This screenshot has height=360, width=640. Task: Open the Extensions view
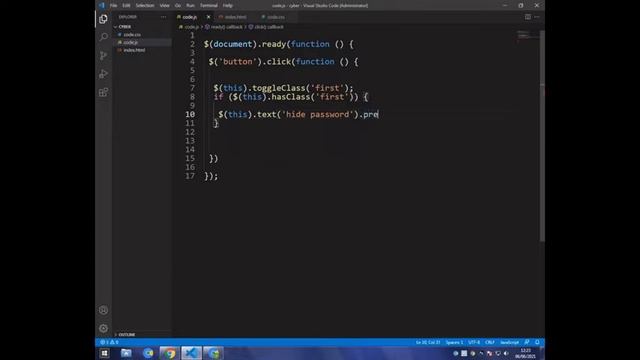point(103,92)
